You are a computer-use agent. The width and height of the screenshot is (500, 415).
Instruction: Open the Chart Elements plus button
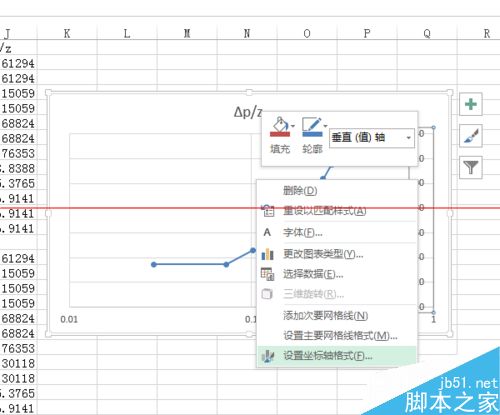471,104
